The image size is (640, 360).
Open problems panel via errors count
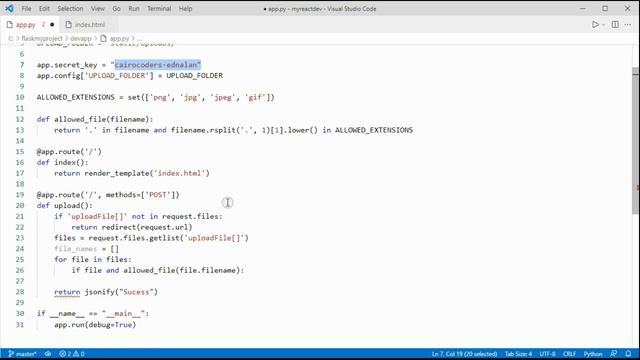coord(65,354)
